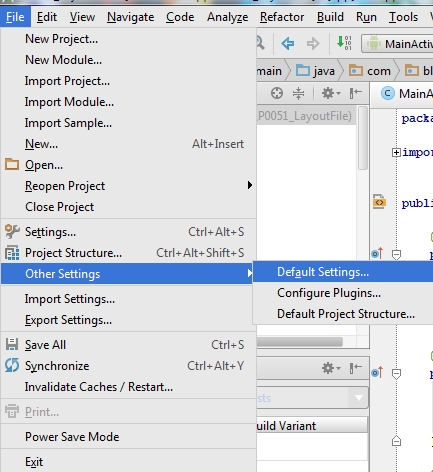The width and height of the screenshot is (433, 472).
Task: Hide the Build Variants tool window
Action: coord(356,368)
